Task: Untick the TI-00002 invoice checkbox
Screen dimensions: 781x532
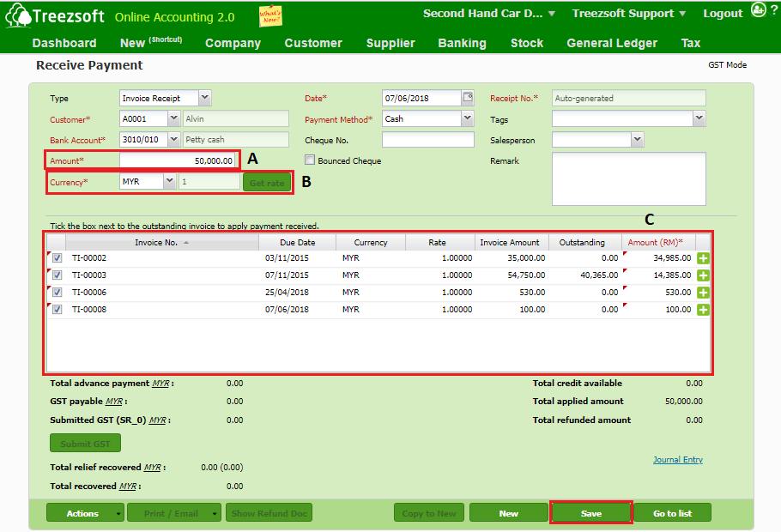Action: point(58,258)
